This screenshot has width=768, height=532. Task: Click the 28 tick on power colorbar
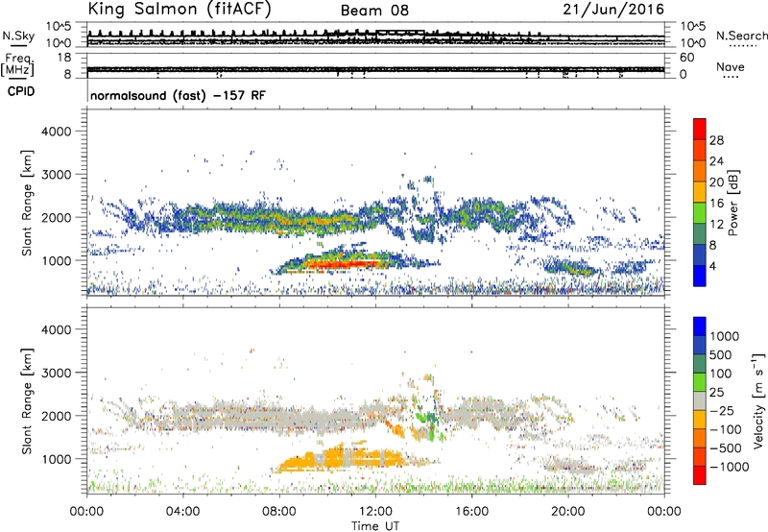coord(716,140)
